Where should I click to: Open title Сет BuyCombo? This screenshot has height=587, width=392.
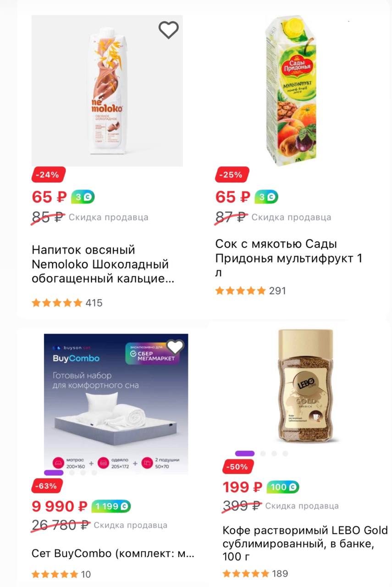113,554
